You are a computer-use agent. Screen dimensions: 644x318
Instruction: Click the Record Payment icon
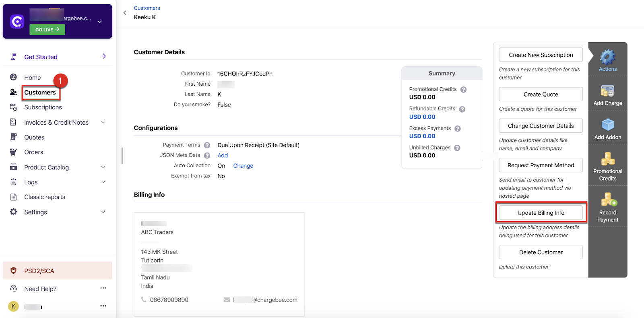click(609, 199)
